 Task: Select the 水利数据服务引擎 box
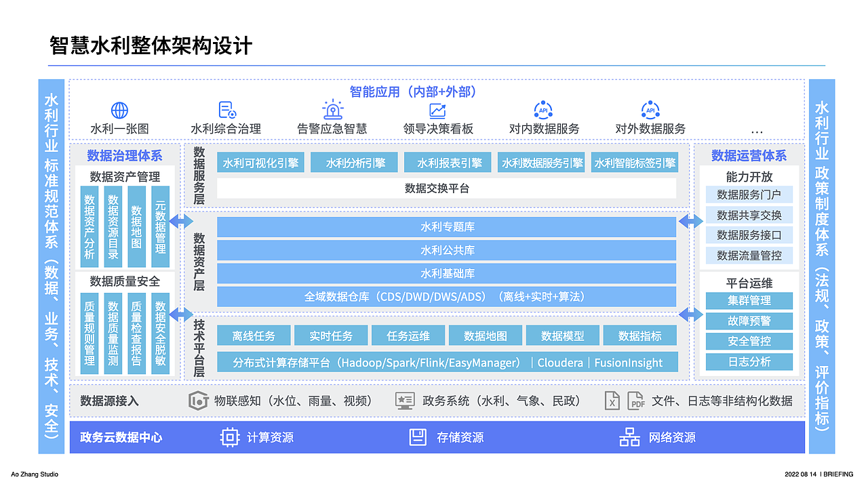pyautogui.click(x=541, y=163)
